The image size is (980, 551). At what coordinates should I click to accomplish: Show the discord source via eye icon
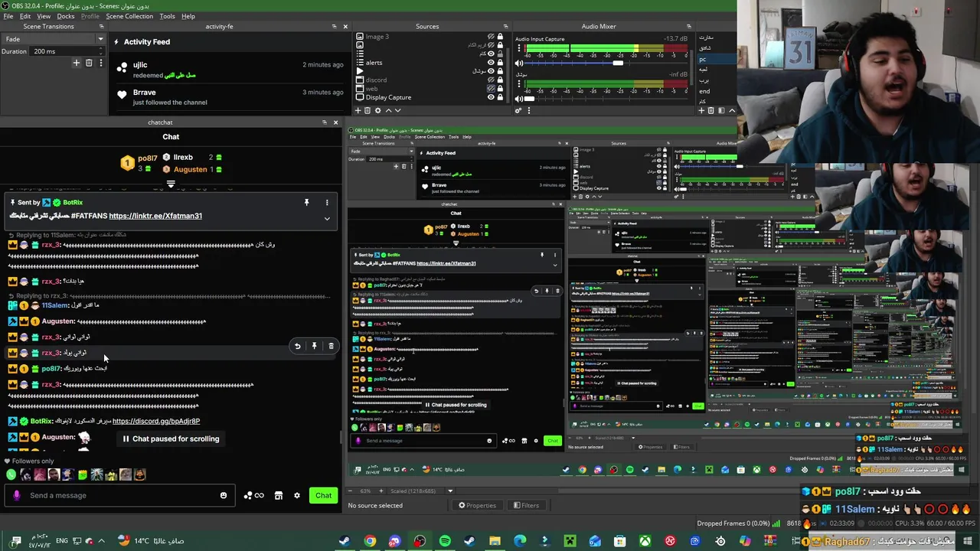coord(492,80)
